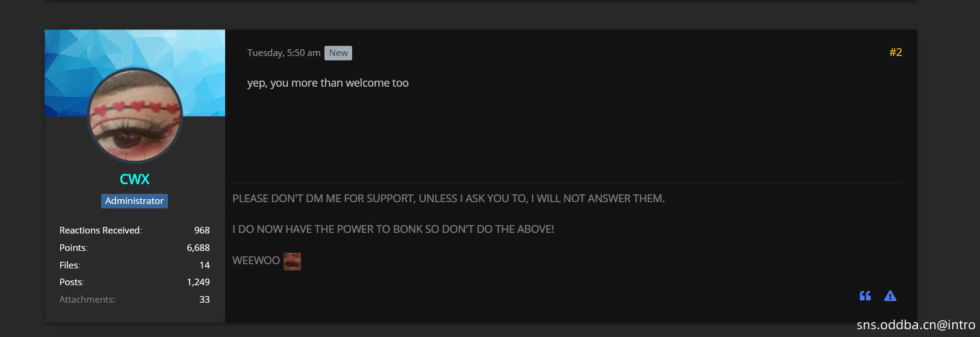This screenshot has width=980, height=337.
Task: Click the Tuesday, 5:50 am timestamp
Action: (284, 53)
